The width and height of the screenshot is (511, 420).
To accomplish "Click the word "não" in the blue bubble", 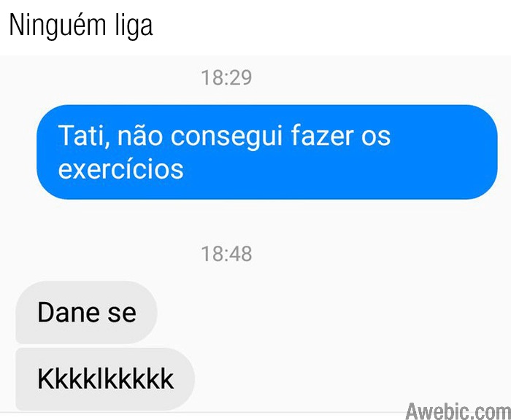I will pos(140,136).
